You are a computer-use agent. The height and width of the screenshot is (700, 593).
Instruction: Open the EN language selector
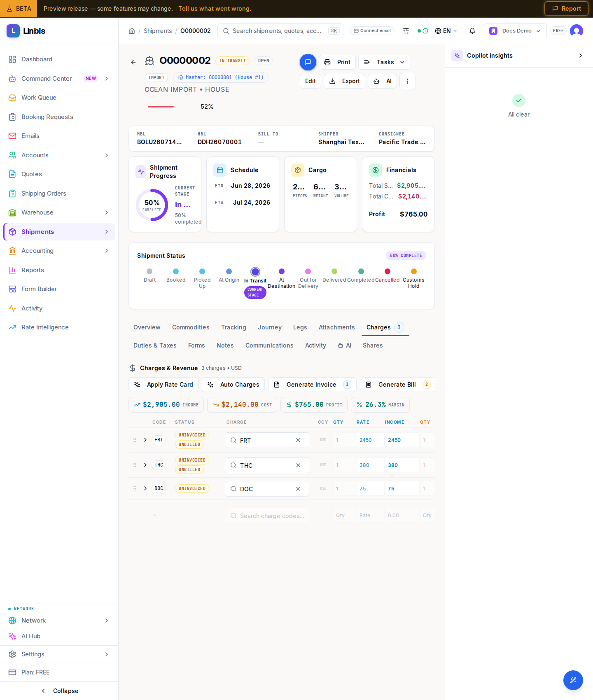coord(446,31)
